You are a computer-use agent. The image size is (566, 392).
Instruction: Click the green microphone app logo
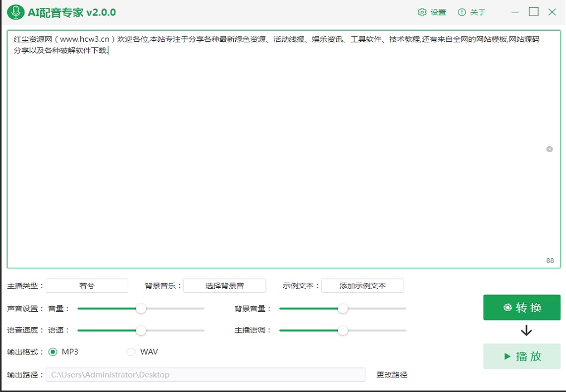point(16,12)
